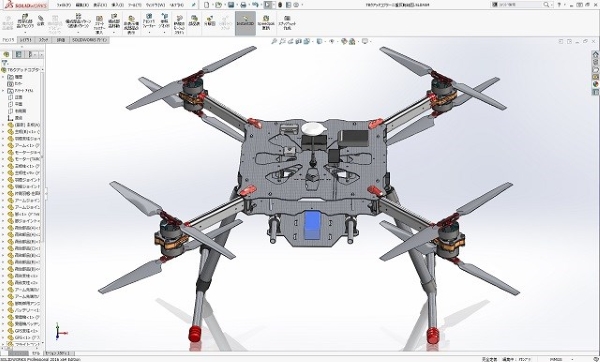The image size is (600, 362).
Task: Toggle Hide/Show Items eye icon
Action: [x=331, y=41]
